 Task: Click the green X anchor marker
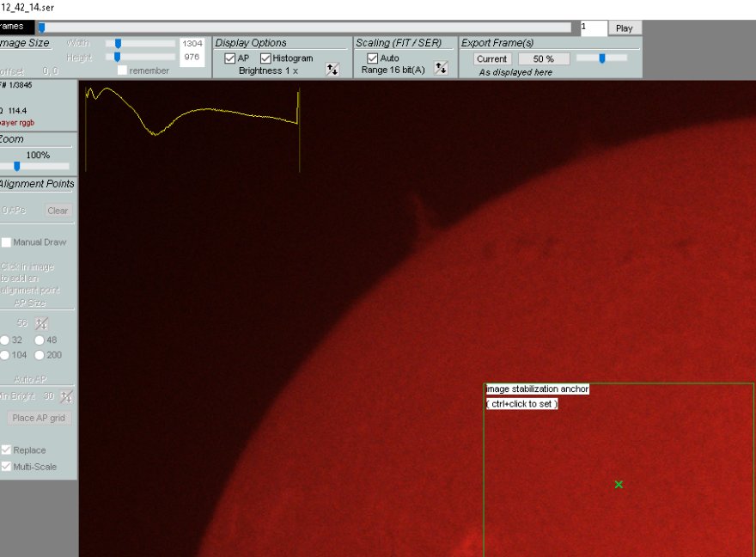coord(619,485)
